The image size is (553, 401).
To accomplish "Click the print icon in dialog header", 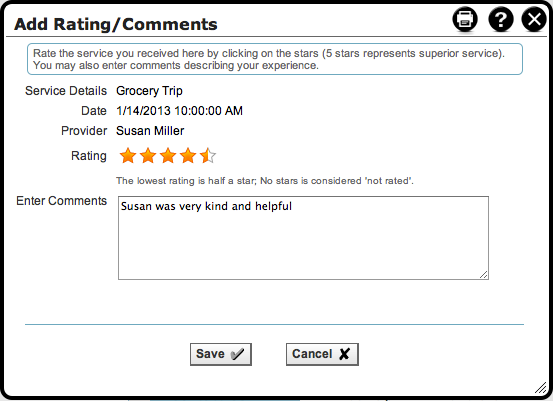I will tap(465, 19).
